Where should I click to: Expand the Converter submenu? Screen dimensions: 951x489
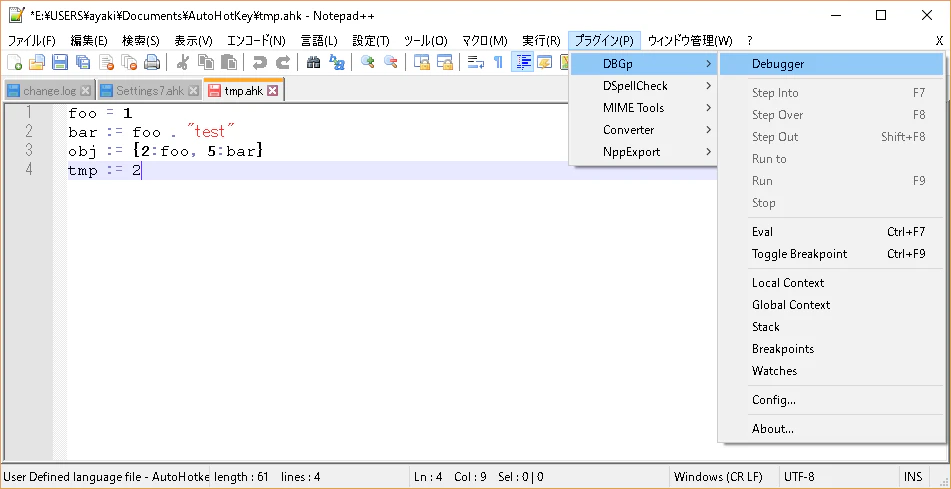click(x=644, y=129)
